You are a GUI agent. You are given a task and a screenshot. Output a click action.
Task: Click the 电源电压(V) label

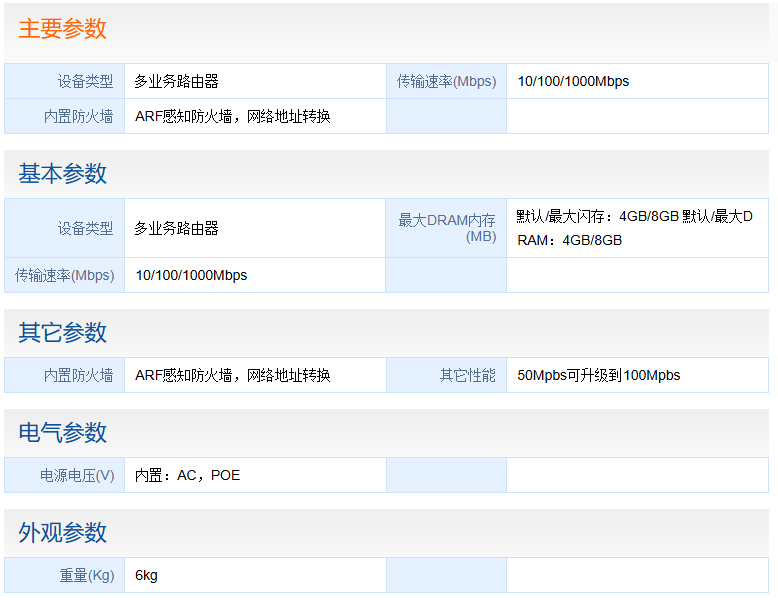click(77, 475)
